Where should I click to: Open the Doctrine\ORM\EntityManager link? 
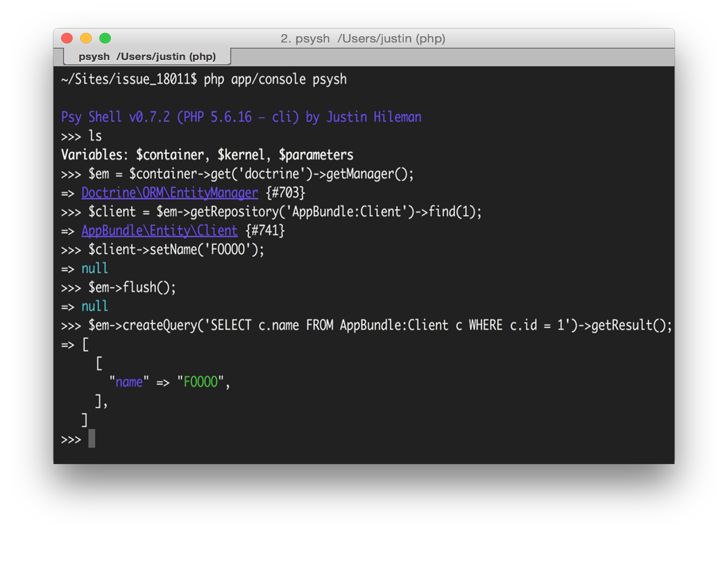pos(170,193)
